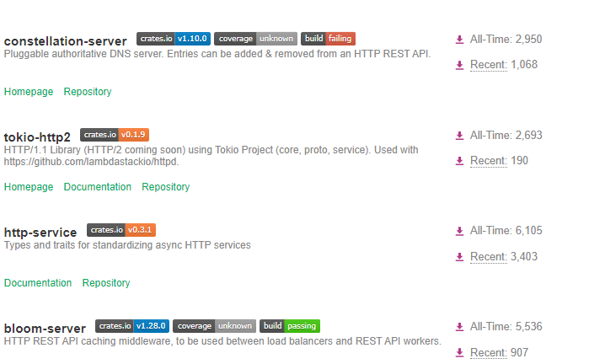Click download icon beside Recent: 3,403
589x364 pixels.
point(459,257)
